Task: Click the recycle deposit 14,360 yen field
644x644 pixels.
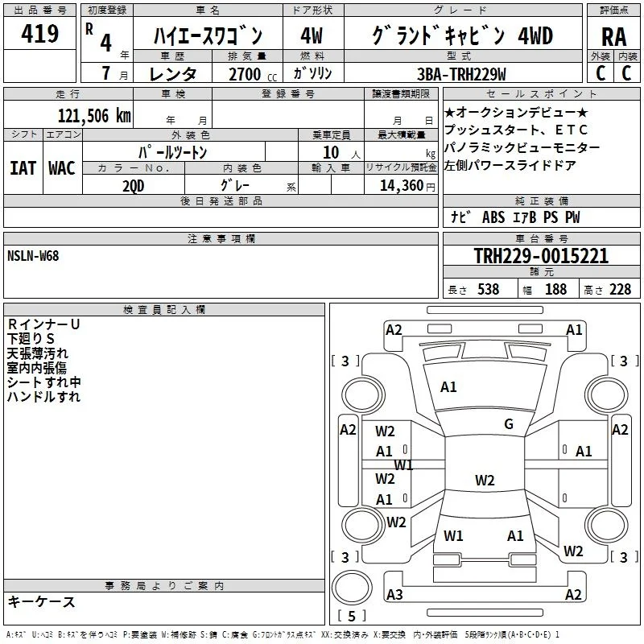Action: (x=401, y=186)
